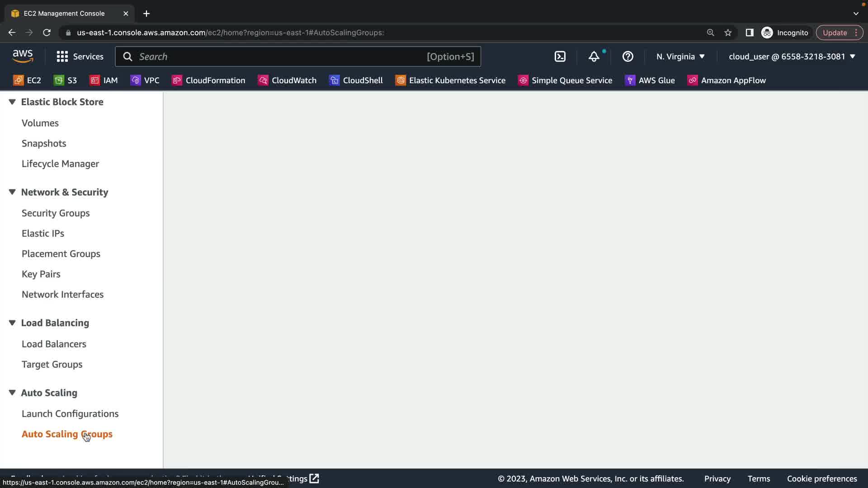Image resolution: width=868 pixels, height=488 pixels.
Task: Open the notifications bell
Action: [x=594, y=56]
